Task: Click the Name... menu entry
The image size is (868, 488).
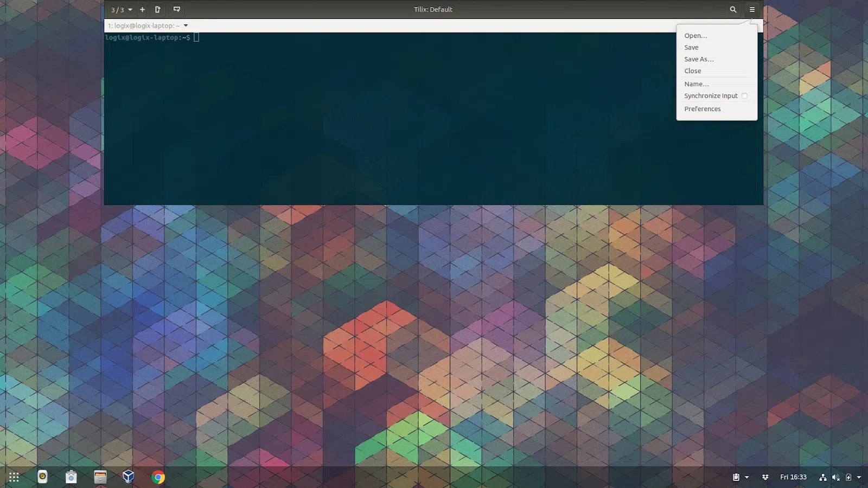Action: [696, 84]
